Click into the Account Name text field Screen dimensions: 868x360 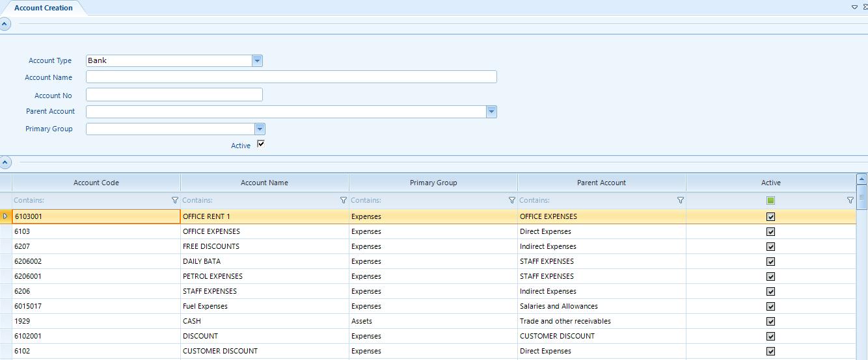coord(291,77)
